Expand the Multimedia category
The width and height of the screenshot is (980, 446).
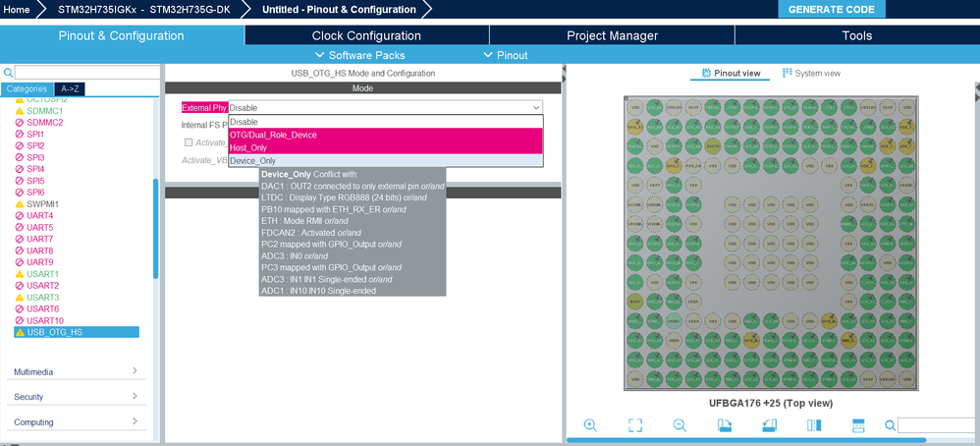(x=77, y=371)
